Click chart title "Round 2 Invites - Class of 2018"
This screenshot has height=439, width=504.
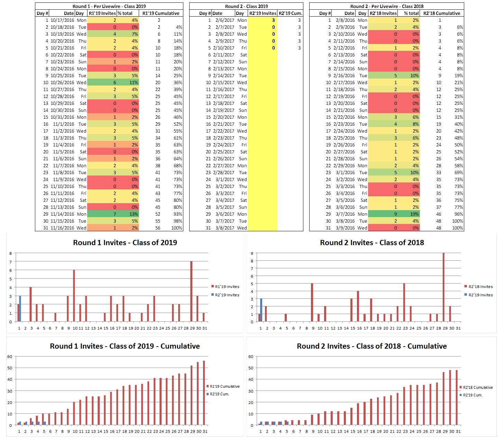coord(372,242)
